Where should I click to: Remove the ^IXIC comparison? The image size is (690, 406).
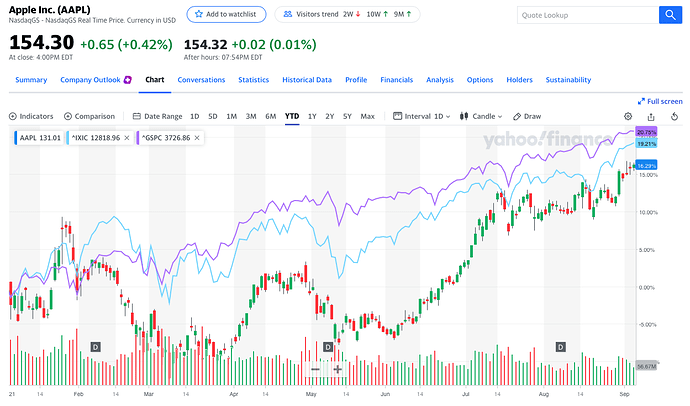(127, 138)
